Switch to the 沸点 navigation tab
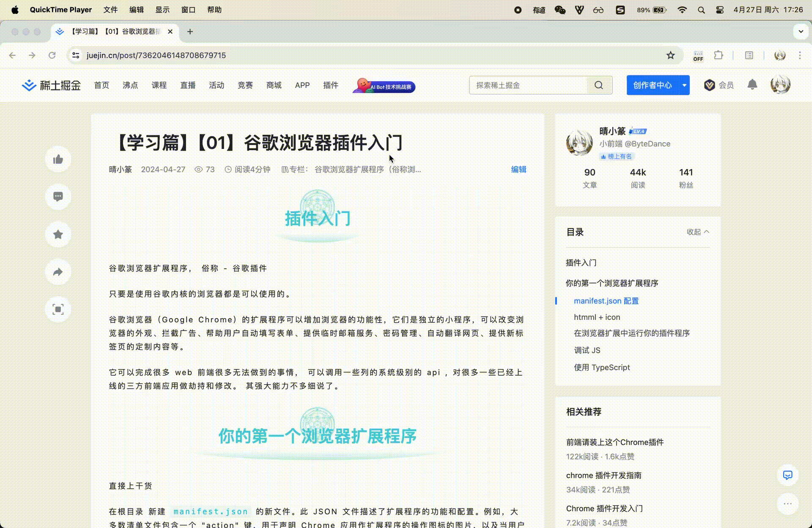 pos(130,85)
